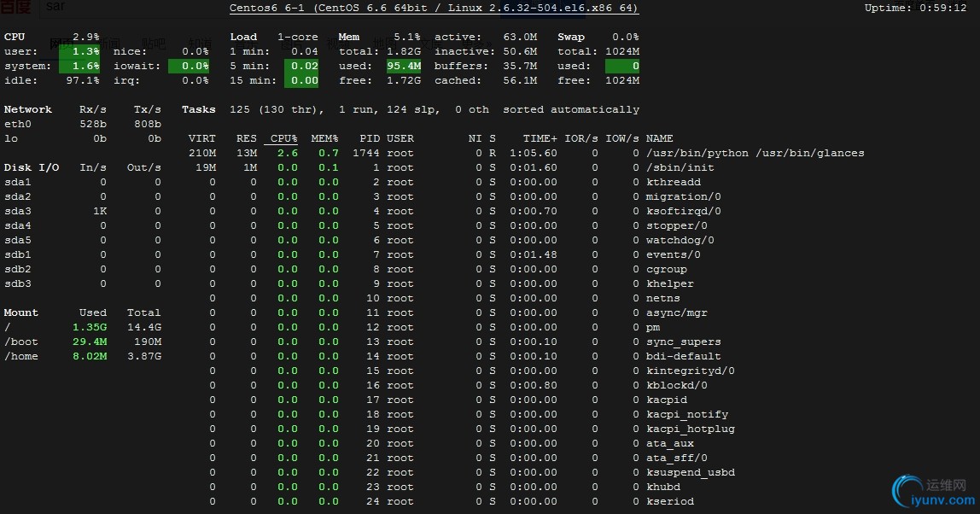Click the root mount used 1.35G value
Screen dimensions: 980x514
tap(90, 327)
